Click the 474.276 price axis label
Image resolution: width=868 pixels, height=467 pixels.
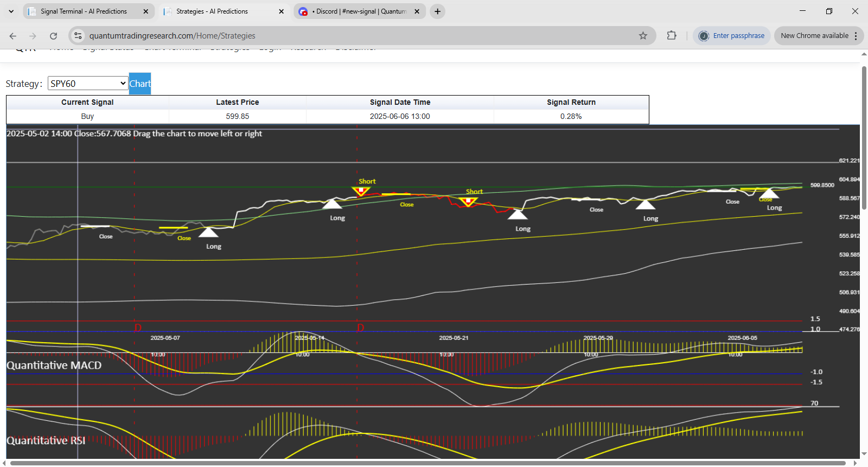[x=849, y=330]
